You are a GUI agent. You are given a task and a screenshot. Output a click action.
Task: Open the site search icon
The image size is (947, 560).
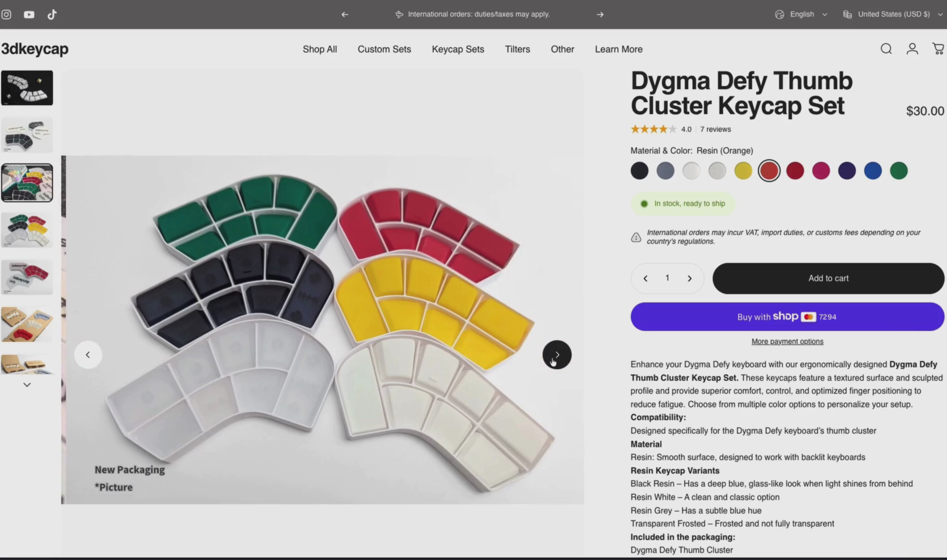pyautogui.click(x=886, y=49)
